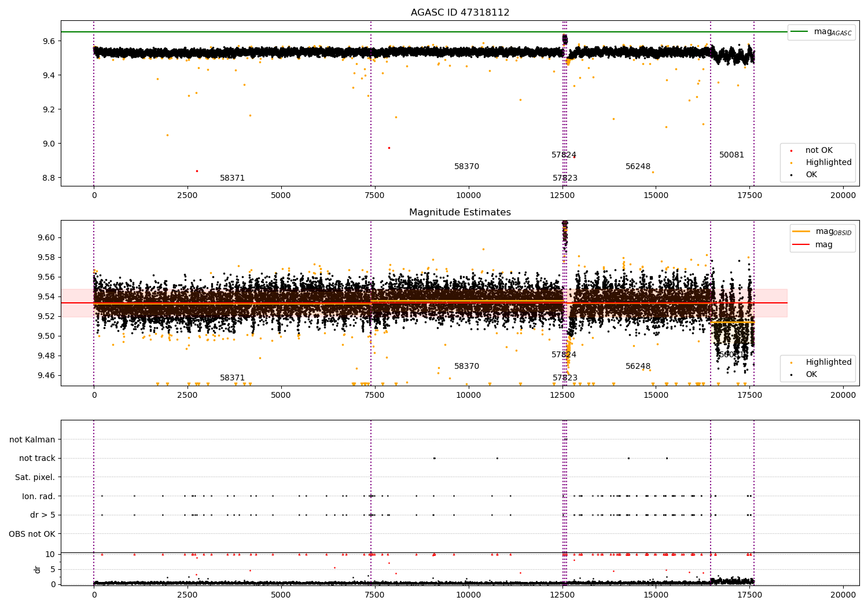
Task: Click the 'OK' legend entry in the top plot
Action: pyautogui.click(x=811, y=175)
